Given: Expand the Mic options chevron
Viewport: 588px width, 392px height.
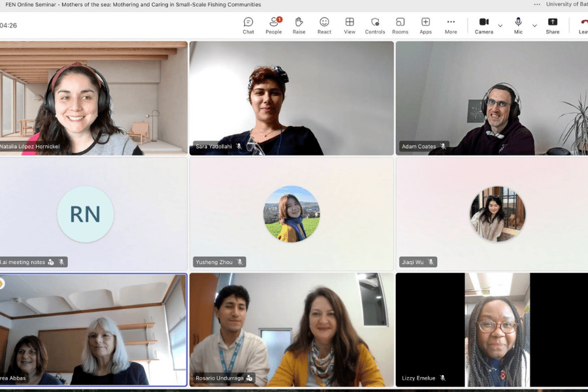Looking at the screenshot, I should click(534, 25).
